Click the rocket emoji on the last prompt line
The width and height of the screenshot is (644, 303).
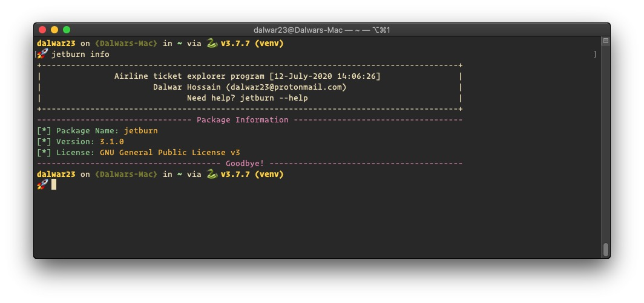[x=42, y=185]
